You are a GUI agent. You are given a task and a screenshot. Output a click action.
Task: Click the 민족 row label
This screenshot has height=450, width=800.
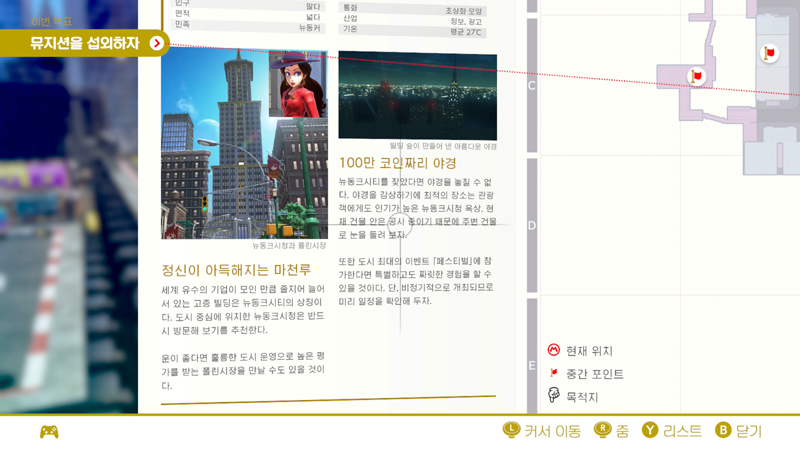click(x=182, y=24)
